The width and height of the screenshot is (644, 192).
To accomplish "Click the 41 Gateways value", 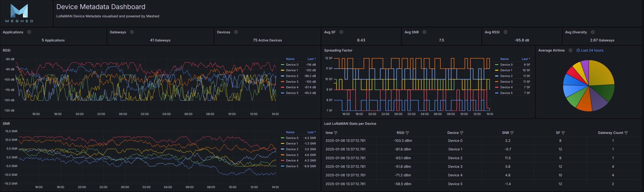I will click(x=160, y=40).
